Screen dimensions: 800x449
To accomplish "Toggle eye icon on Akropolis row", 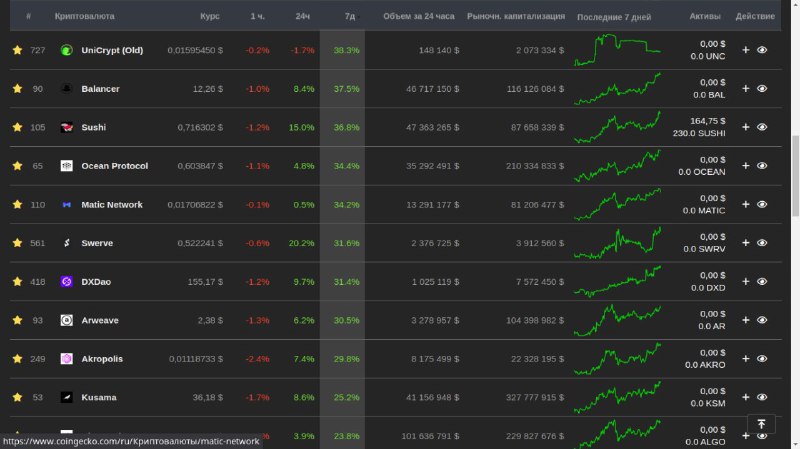I will [x=762, y=359].
